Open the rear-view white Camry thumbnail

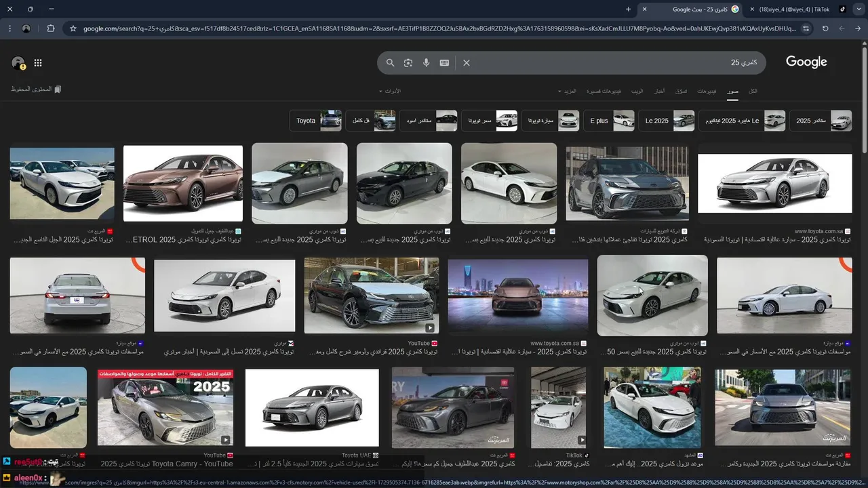77,296
